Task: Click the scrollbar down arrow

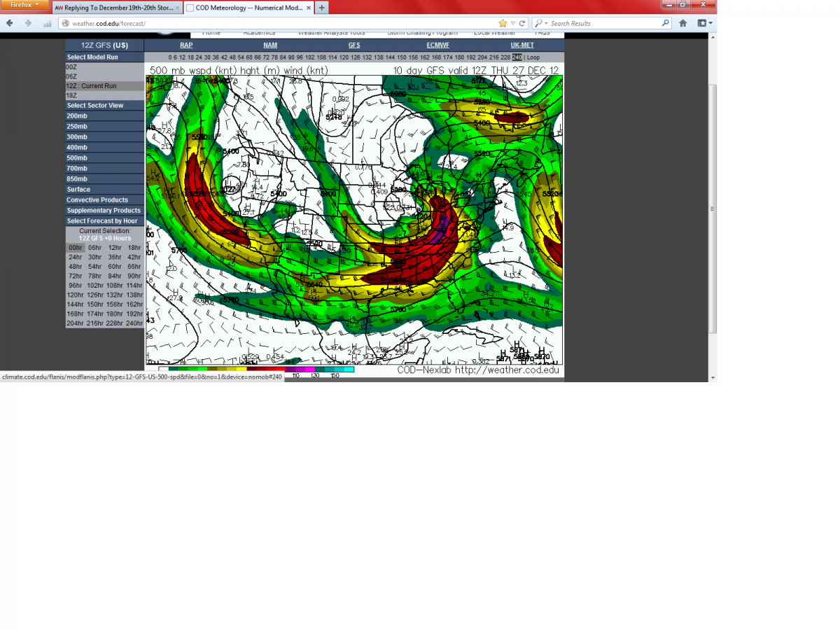Action: point(713,378)
